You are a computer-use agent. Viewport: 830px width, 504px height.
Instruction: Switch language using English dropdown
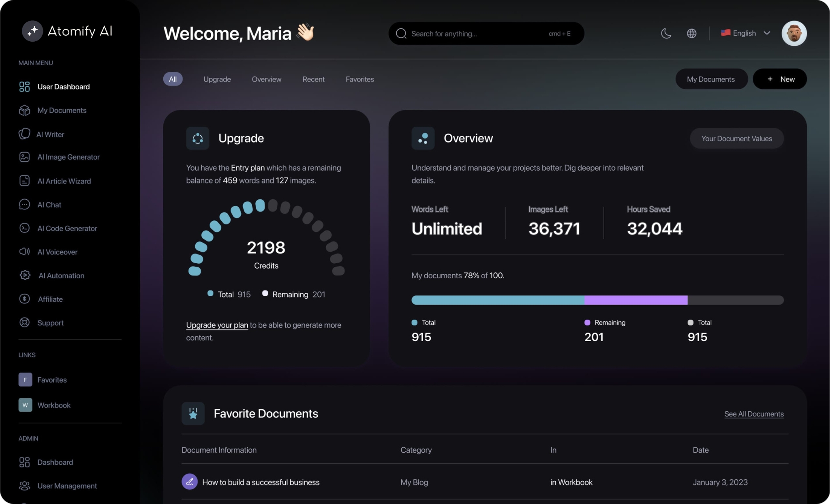(744, 32)
